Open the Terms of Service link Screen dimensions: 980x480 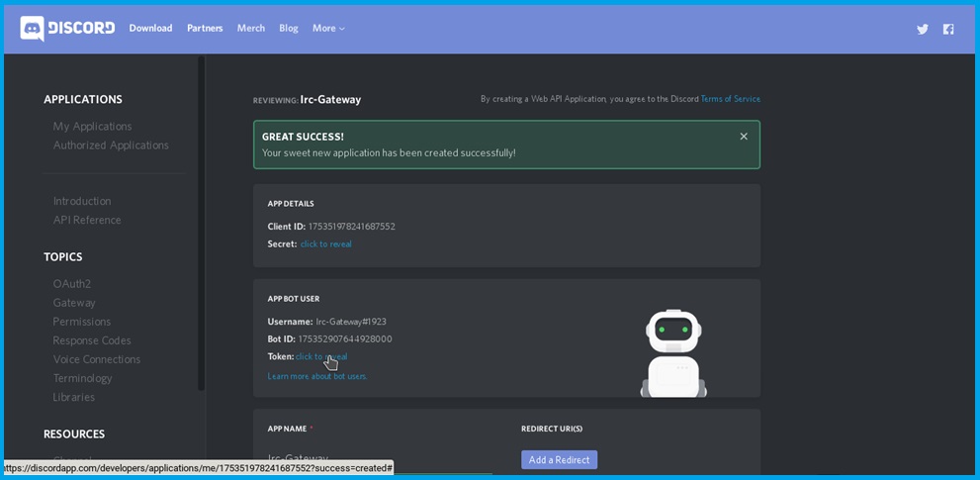click(x=730, y=99)
